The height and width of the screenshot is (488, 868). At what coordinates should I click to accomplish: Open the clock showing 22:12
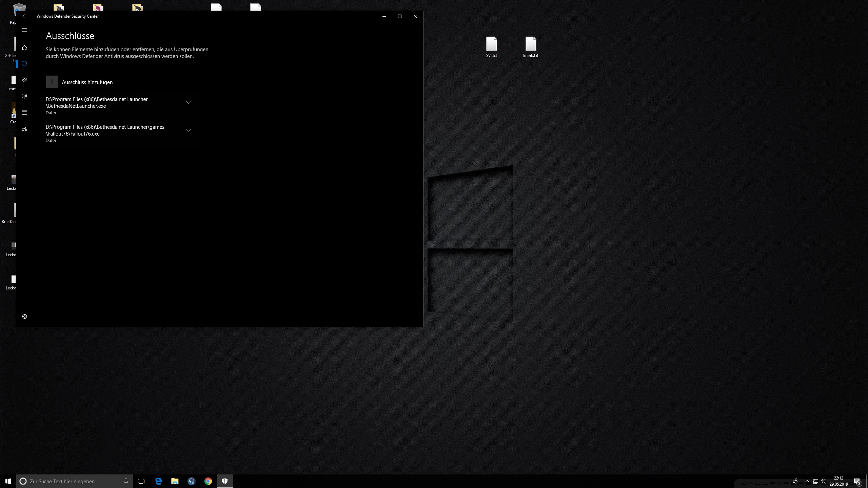click(839, 481)
